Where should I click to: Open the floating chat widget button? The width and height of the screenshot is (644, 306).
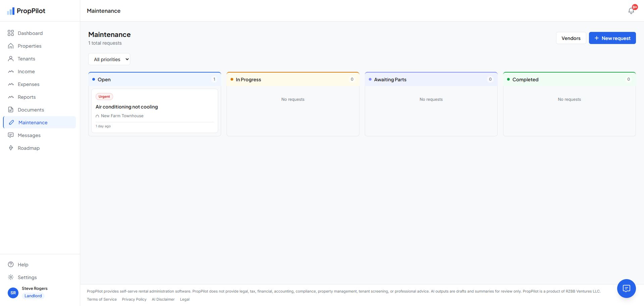click(626, 288)
